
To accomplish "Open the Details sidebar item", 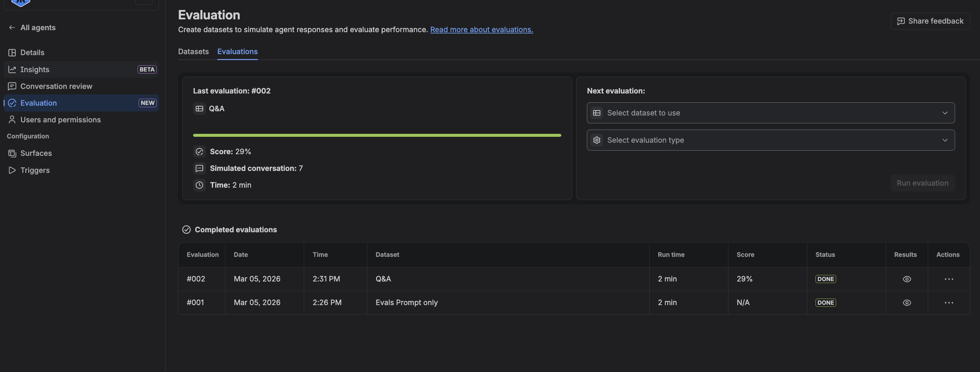I will (81, 52).
